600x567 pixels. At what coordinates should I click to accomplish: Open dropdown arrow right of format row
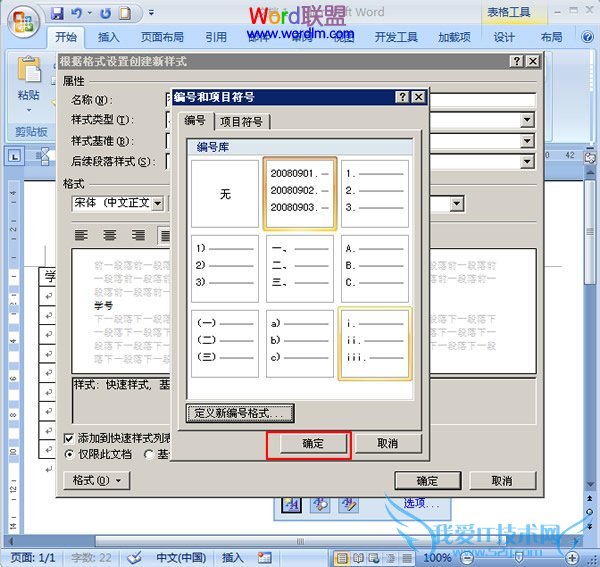(457, 204)
